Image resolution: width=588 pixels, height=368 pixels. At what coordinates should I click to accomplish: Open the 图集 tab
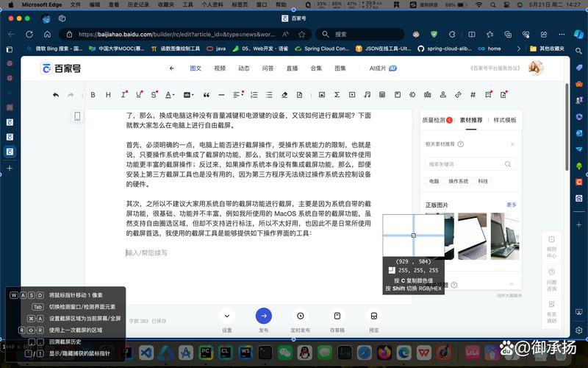click(340, 68)
